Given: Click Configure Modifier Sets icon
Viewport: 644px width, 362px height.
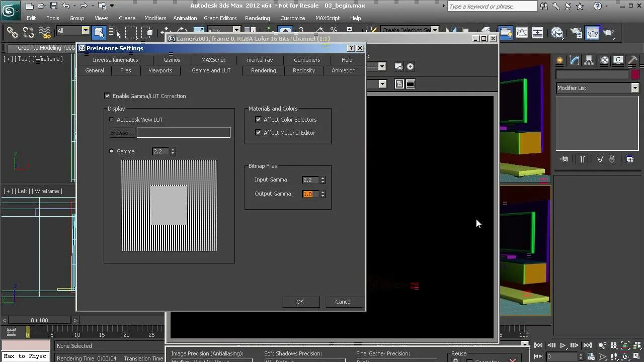Looking at the screenshot, I should point(629,159).
